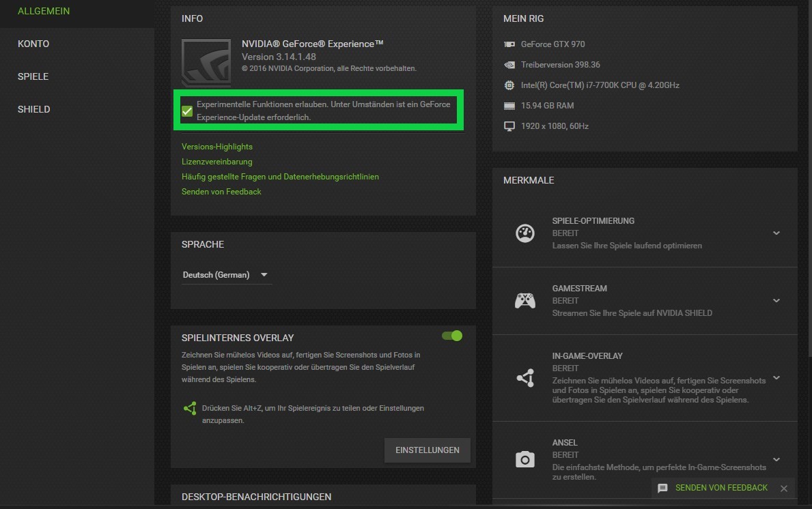Expand the In-Game-Overlay feature section
812x509 pixels.
(x=776, y=377)
